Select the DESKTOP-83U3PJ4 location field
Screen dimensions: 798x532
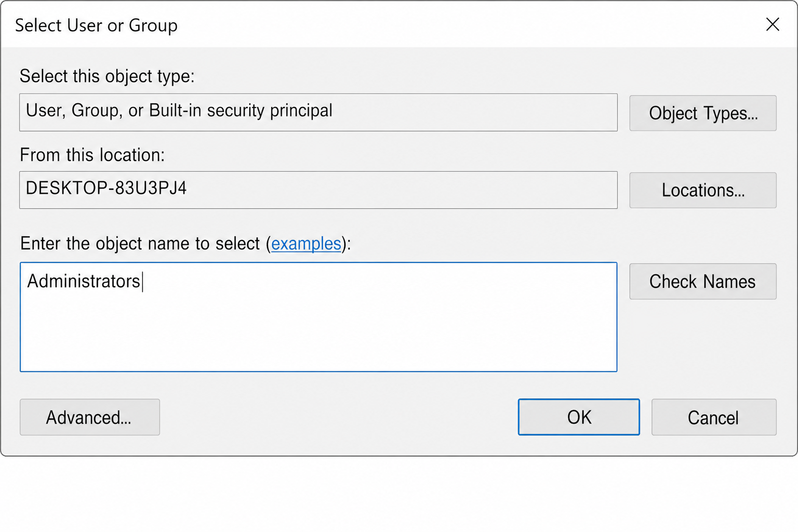tap(318, 190)
